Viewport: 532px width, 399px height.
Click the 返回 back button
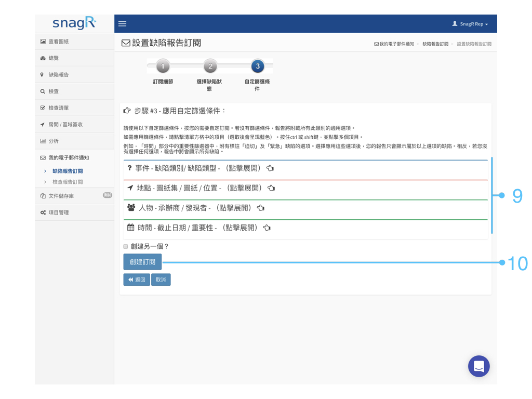tap(137, 280)
